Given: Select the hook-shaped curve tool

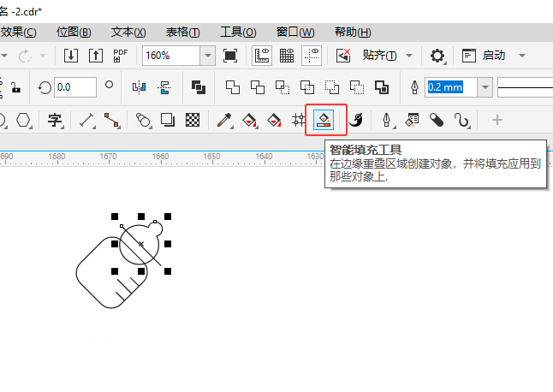Looking at the screenshot, I should point(461,120).
